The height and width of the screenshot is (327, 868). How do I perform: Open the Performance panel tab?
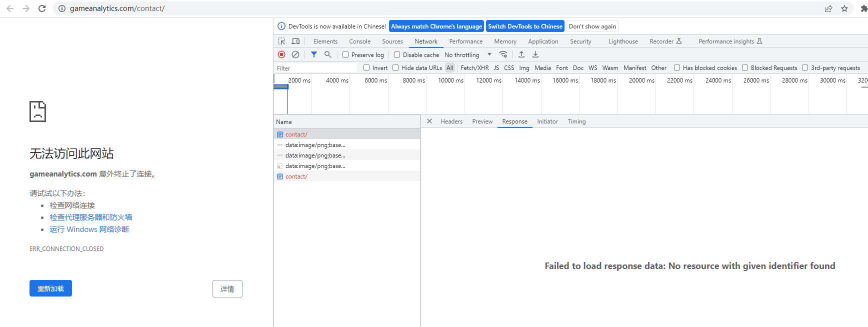pyautogui.click(x=466, y=41)
